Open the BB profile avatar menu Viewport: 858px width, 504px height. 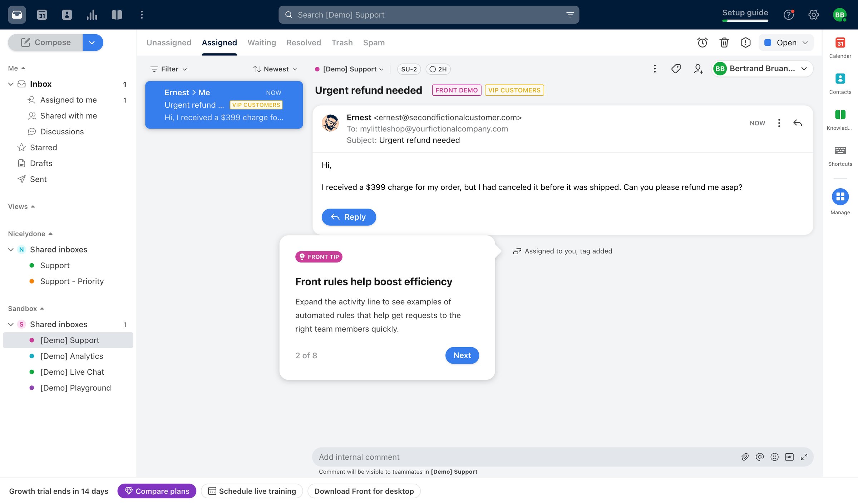[x=840, y=15]
